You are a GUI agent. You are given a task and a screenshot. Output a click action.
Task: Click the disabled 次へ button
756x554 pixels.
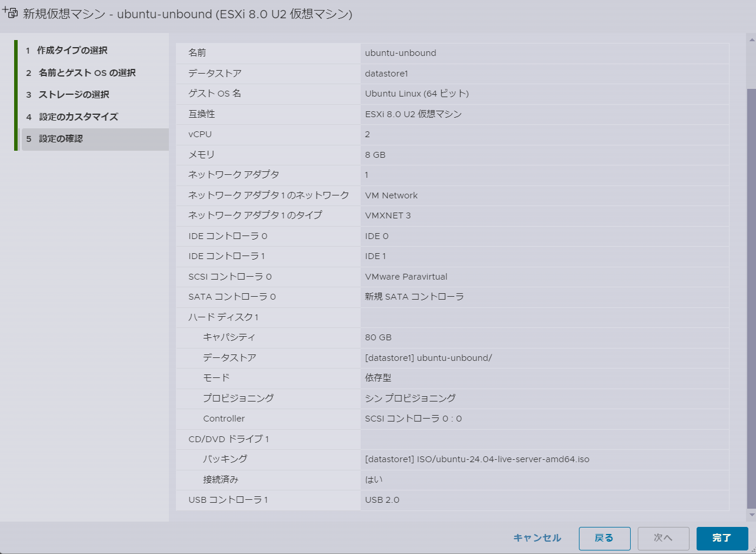(663, 538)
